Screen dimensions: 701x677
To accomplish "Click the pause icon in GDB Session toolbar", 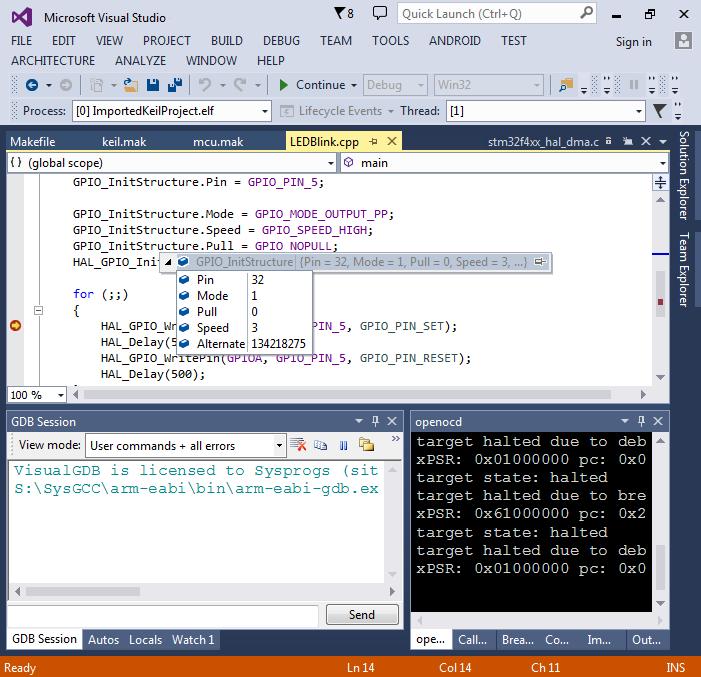I will [x=343, y=445].
